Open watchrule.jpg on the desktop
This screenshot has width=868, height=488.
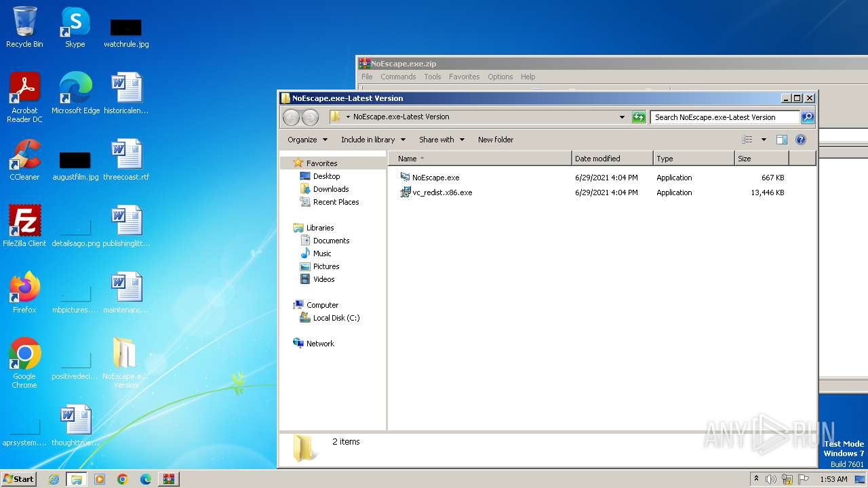pyautogui.click(x=126, y=33)
